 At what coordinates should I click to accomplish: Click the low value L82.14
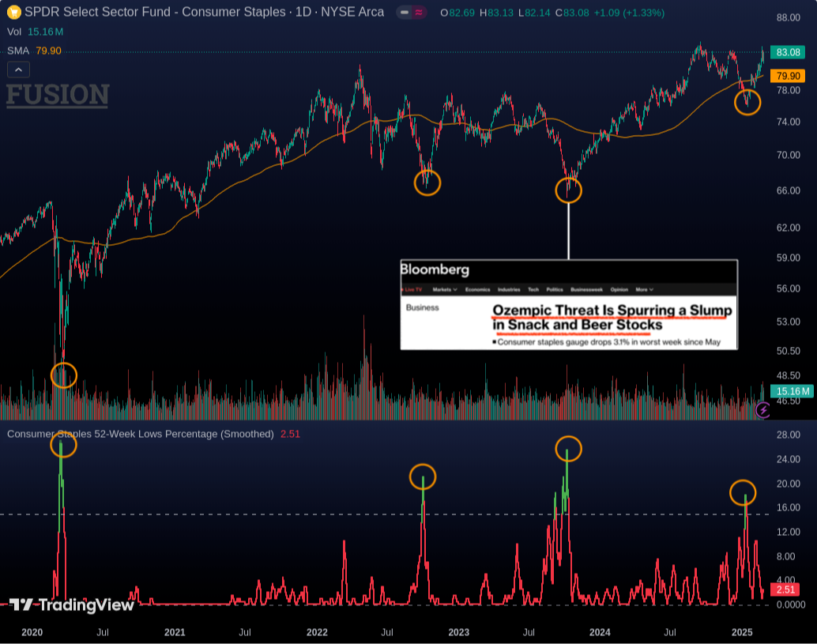(534, 13)
